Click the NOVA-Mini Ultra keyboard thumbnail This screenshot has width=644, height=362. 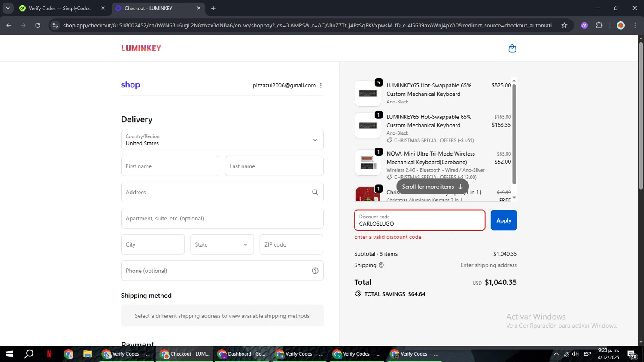pyautogui.click(x=368, y=163)
